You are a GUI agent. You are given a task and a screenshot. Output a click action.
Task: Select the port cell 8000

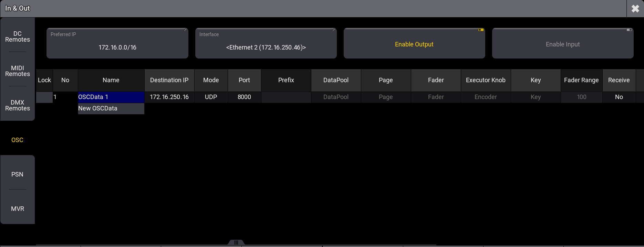tap(245, 97)
